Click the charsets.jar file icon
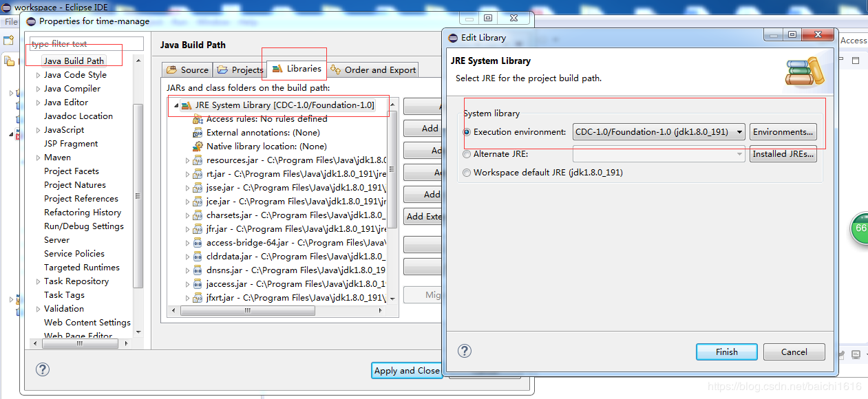This screenshot has height=399, width=868. 198,215
